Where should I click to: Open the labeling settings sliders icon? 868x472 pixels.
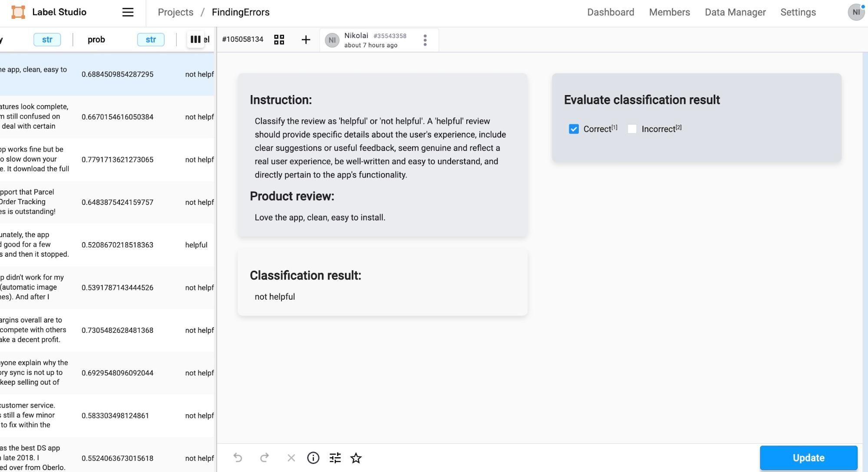pos(335,458)
